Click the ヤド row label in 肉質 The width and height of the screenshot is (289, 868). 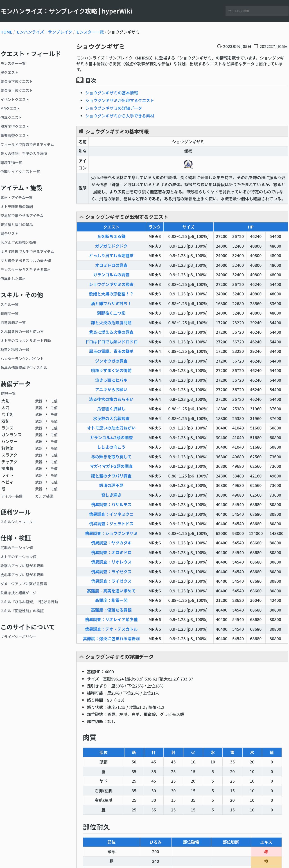(x=103, y=781)
